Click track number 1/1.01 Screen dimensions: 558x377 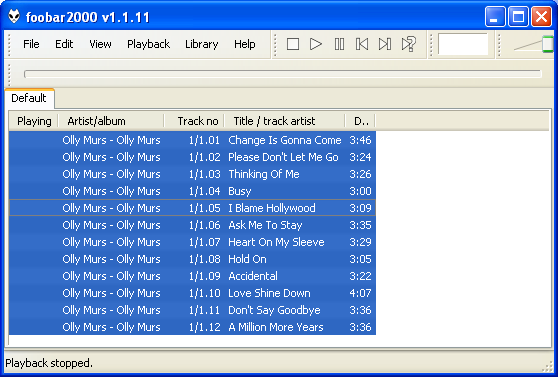pos(204,140)
